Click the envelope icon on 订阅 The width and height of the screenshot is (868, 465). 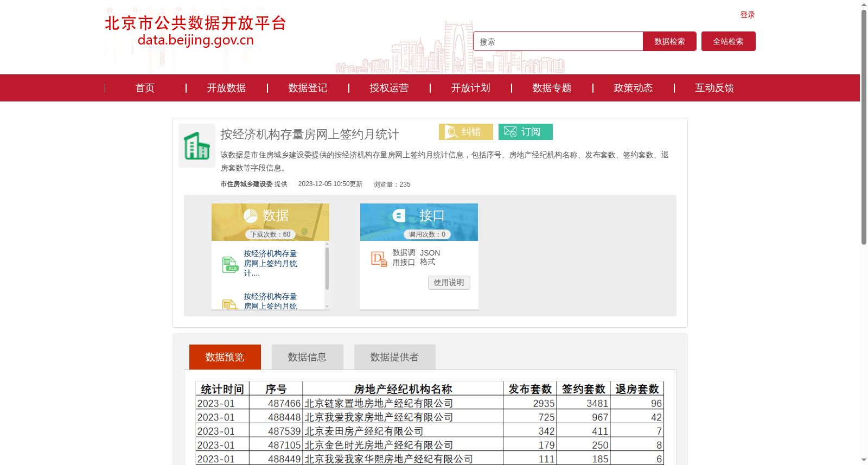[x=510, y=132]
